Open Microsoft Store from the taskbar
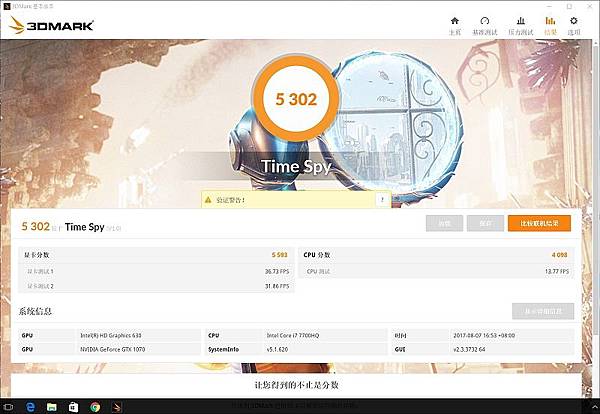The image size is (600, 414). (73, 407)
